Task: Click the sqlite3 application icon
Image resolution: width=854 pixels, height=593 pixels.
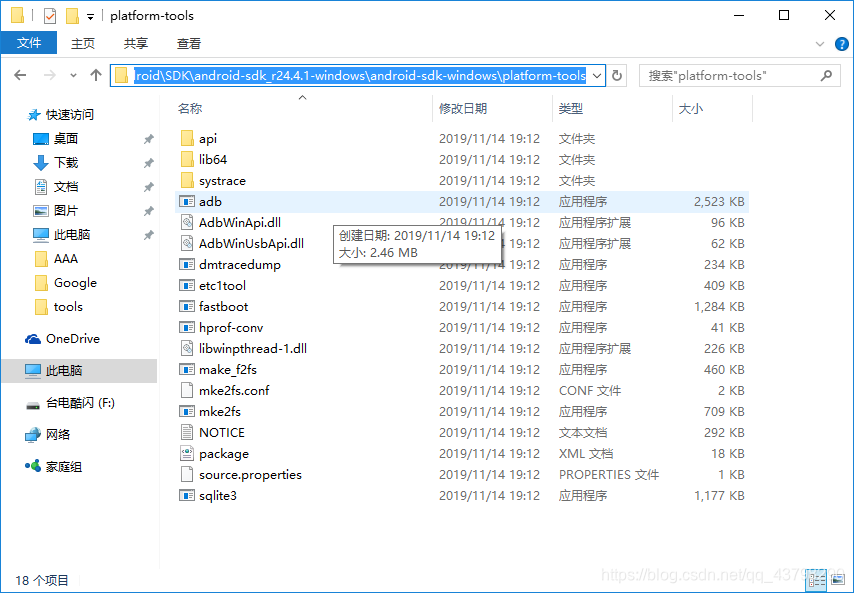Action: click(x=187, y=496)
